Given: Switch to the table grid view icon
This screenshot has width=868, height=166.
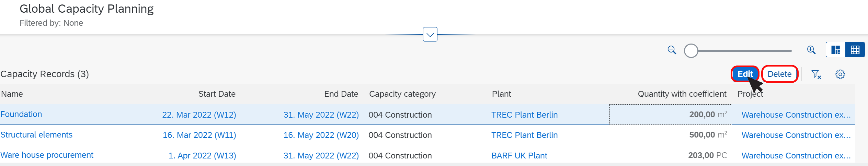Looking at the screenshot, I should point(855,50).
